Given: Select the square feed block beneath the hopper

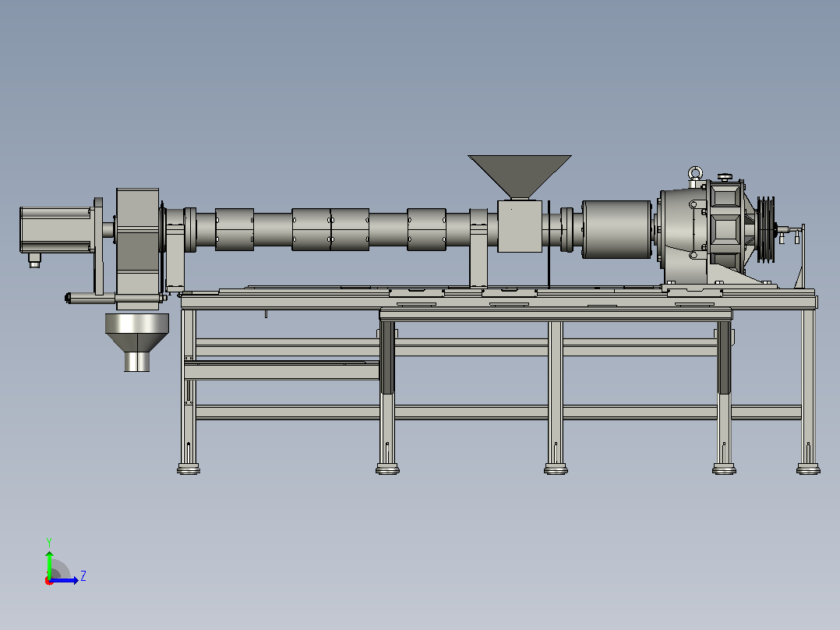Looking at the screenshot, I should (520, 226).
